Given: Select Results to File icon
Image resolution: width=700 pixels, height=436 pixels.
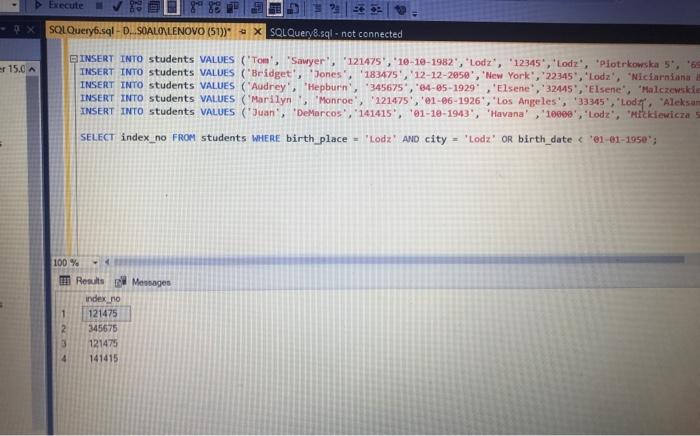Looking at the screenshot, I should tap(293, 8).
